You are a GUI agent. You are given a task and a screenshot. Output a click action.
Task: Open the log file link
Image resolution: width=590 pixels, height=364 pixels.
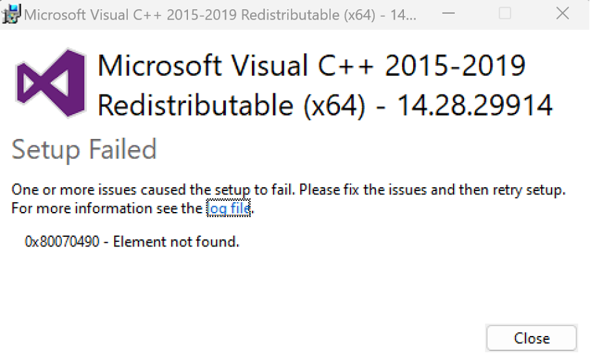[228, 209]
